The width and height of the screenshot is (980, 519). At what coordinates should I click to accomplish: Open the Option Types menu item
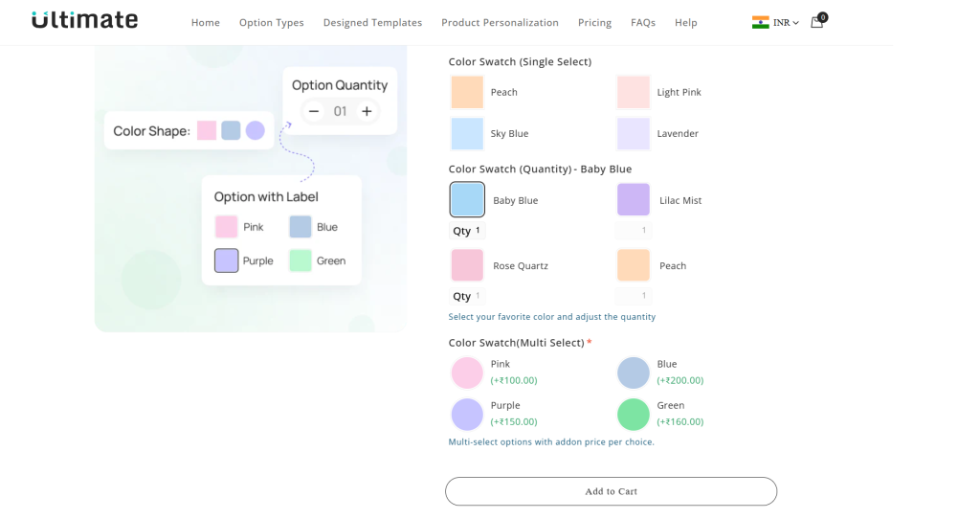tap(271, 23)
